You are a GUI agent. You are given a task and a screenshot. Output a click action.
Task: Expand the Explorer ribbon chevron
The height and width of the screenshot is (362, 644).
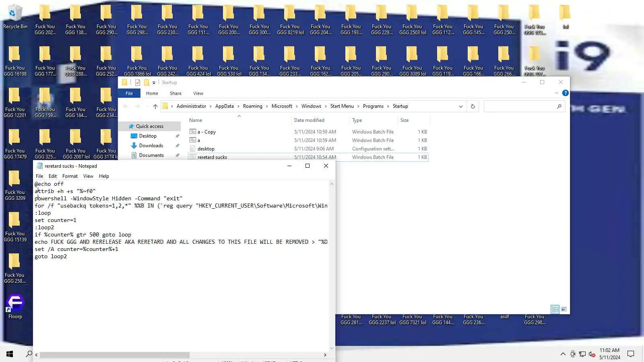tap(557, 93)
